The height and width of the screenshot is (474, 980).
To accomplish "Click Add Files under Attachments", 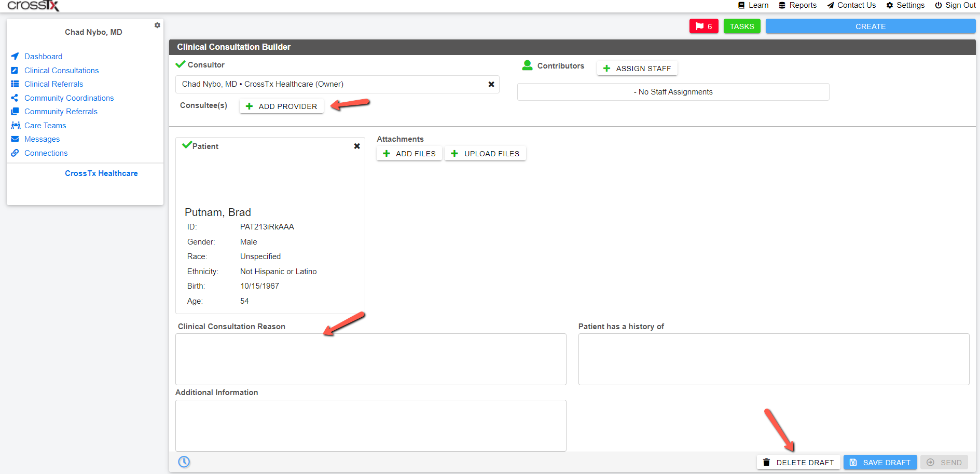I will click(409, 154).
